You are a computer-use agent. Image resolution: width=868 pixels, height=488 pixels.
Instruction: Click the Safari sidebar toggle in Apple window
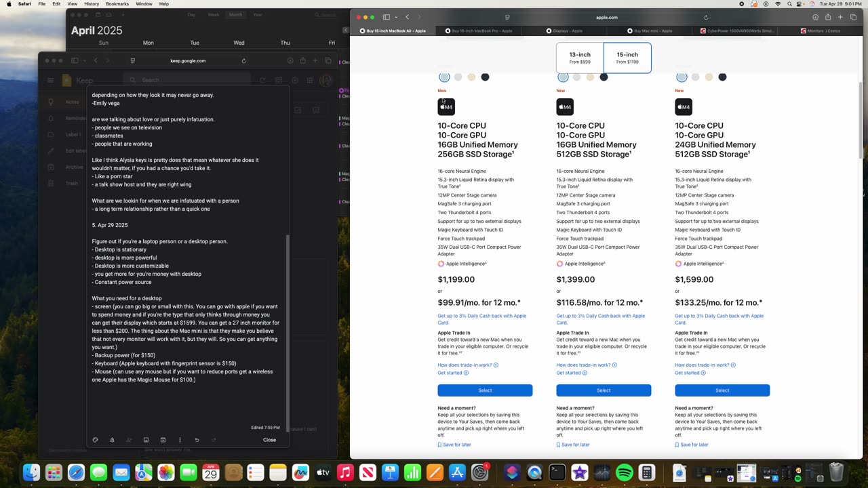pyautogui.click(x=386, y=17)
